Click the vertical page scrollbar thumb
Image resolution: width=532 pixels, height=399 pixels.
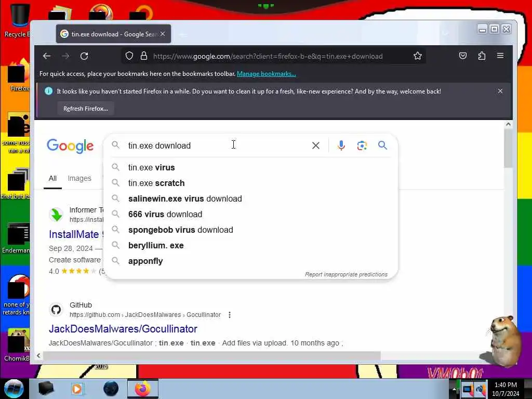click(x=508, y=149)
